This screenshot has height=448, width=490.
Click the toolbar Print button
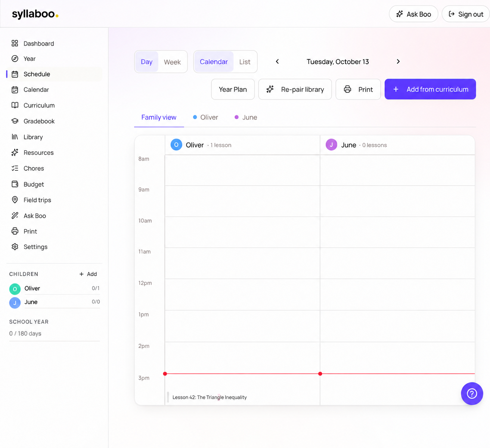click(358, 89)
